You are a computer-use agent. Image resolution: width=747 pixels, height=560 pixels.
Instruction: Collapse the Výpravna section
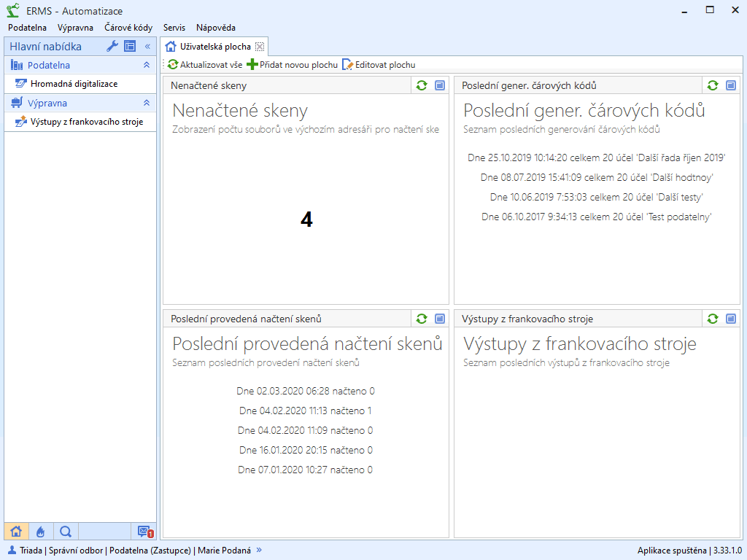coord(146,103)
